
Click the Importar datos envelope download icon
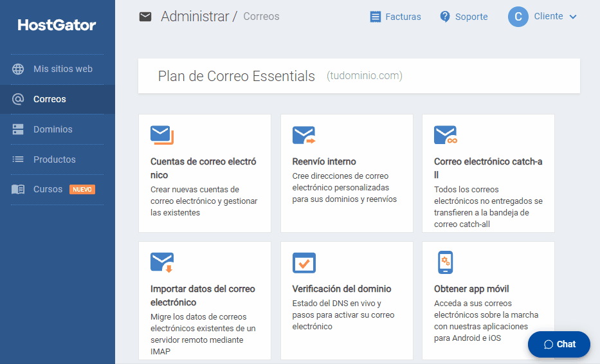coord(162,262)
